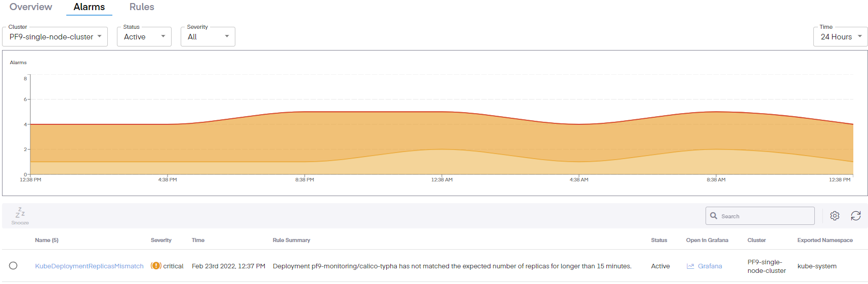Change the 24 Hours time range dropdown
The height and width of the screenshot is (284, 868).
click(840, 37)
